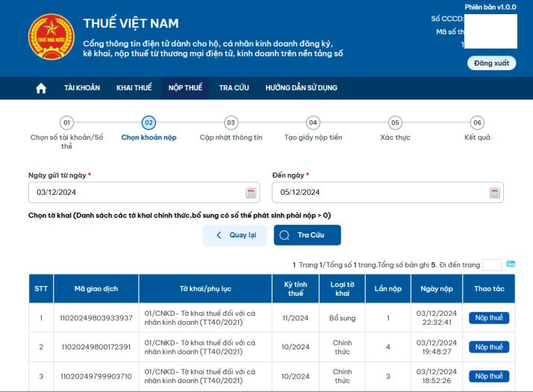The width and height of the screenshot is (533, 392).
Task: Click transaction code 11020249803933937
Action: click(96, 318)
